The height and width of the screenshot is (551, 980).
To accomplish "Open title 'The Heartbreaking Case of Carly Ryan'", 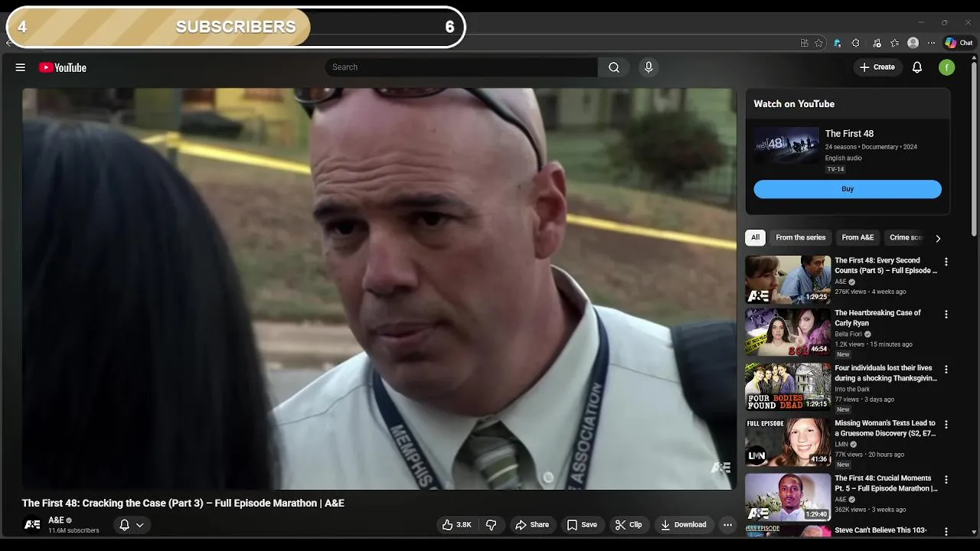I will pyautogui.click(x=877, y=318).
